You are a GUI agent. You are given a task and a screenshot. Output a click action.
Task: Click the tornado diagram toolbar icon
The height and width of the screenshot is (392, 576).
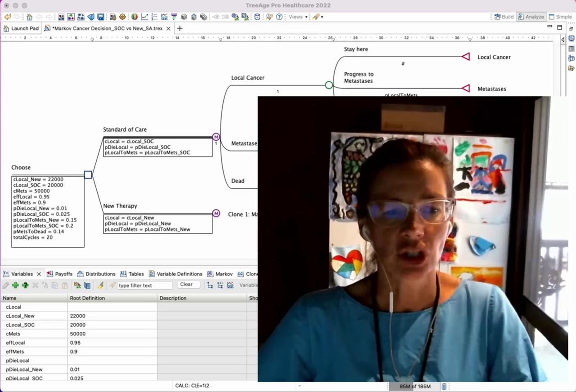[x=174, y=17]
